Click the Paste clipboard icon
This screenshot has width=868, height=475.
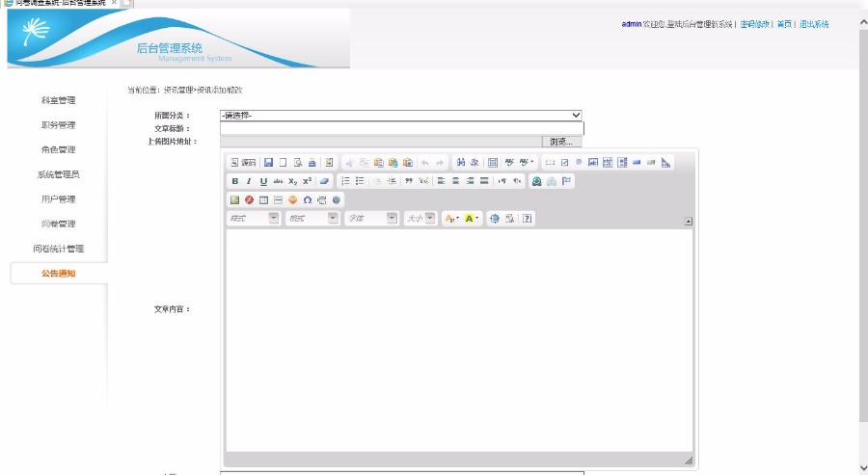(x=379, y=163)
